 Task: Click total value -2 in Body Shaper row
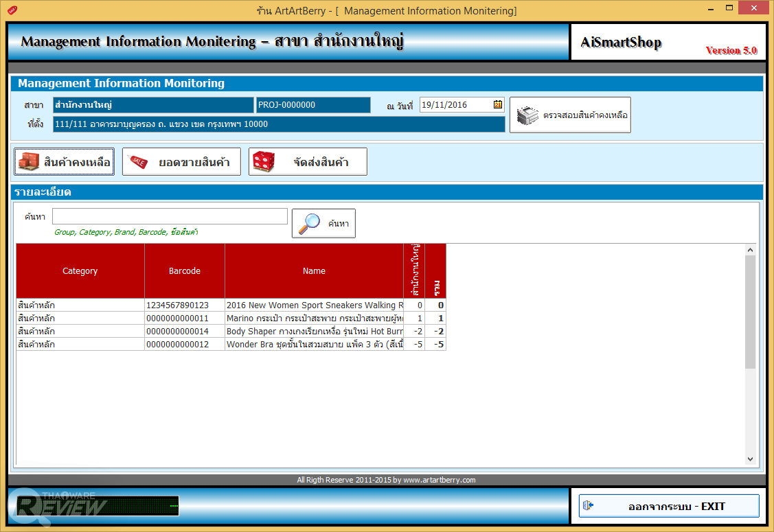tap(435, 331)
